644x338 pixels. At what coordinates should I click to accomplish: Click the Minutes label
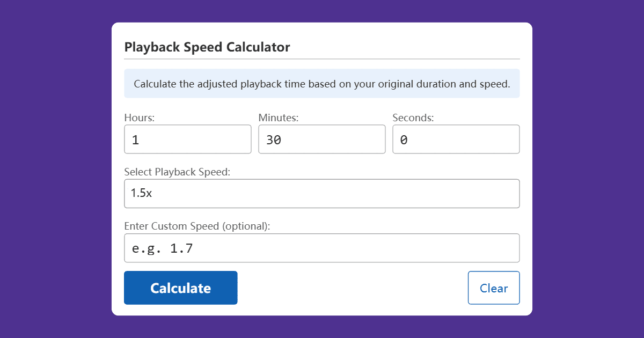275,117
